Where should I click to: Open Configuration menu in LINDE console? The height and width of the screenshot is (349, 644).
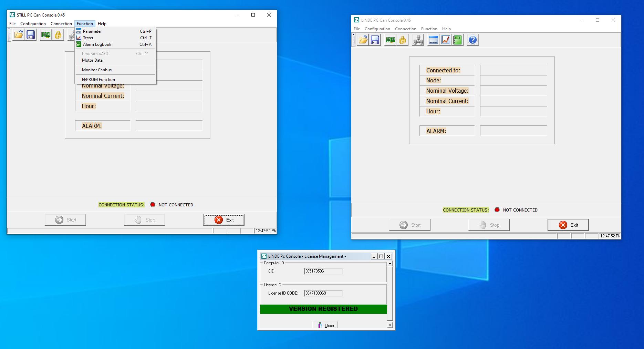(x=377, y=29)
